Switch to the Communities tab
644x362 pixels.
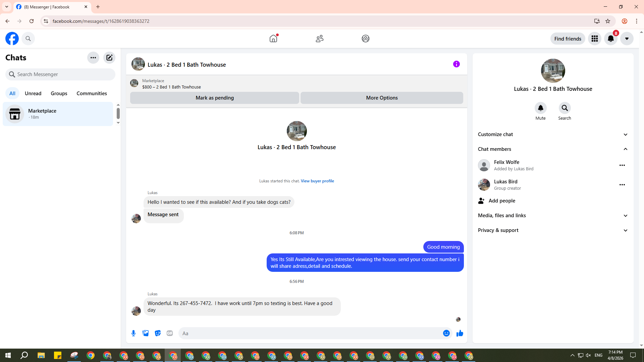click(92, 94)
